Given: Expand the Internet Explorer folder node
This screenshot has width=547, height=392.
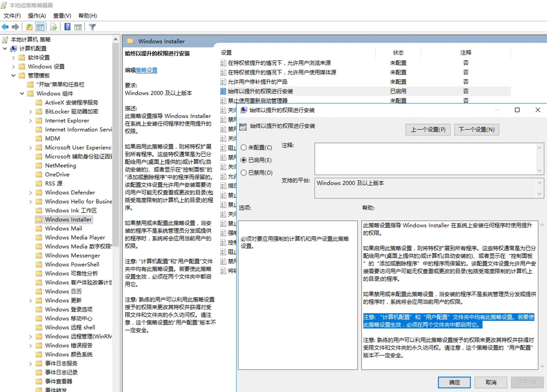Looking at the screenshot, I should click(31, 121).
